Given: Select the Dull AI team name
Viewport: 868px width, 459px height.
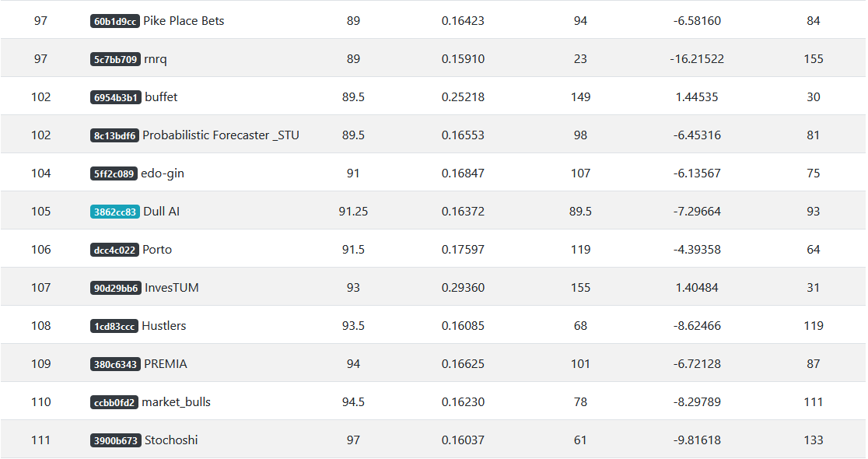Looking at the screenshot, I should click(x=161, y=212).
